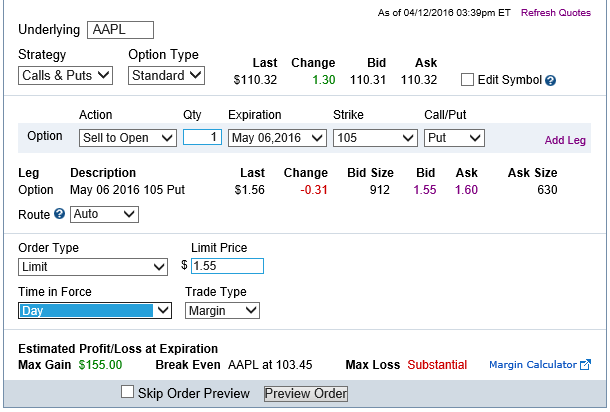The height and width of the screenshot is (412, 610).
Task: Open the Expiration May 06,2016 dropdown
Action: (x=277, y=138)
